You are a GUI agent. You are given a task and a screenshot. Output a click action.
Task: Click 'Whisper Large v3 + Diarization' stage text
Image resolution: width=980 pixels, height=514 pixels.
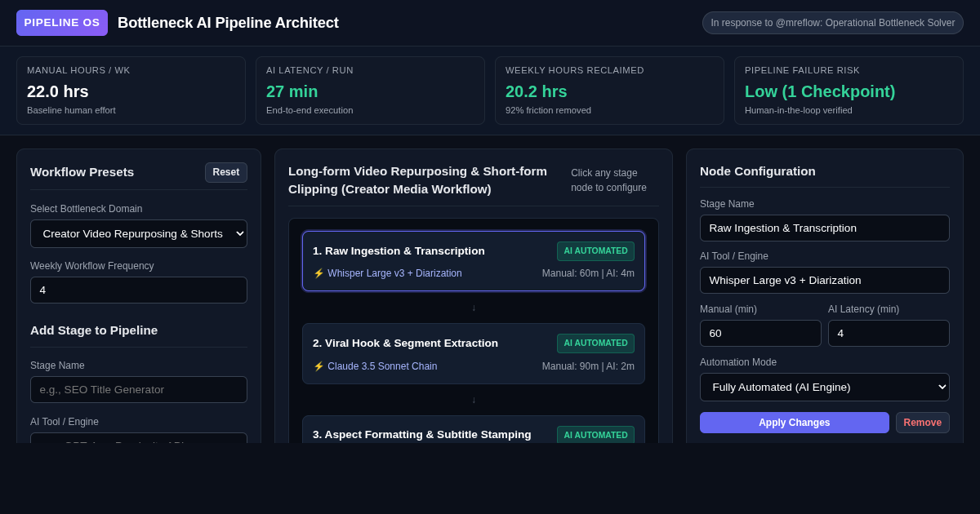394,273
